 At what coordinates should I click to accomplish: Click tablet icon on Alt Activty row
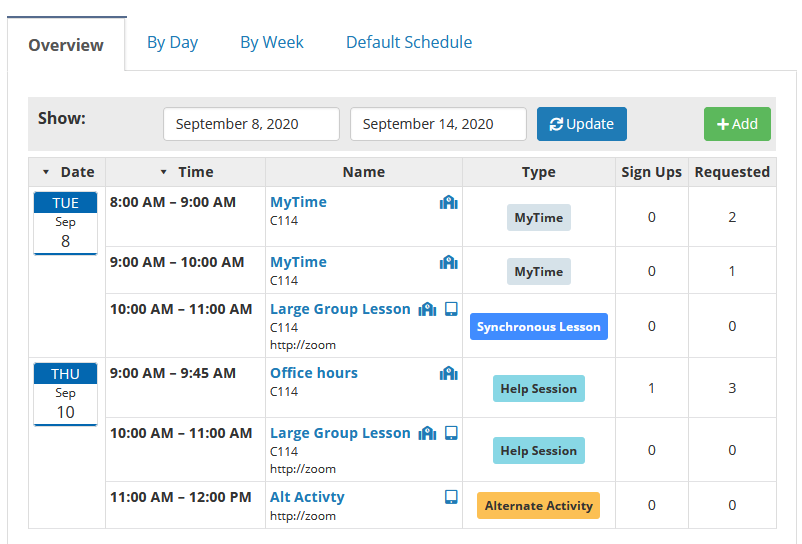(451, 497)
